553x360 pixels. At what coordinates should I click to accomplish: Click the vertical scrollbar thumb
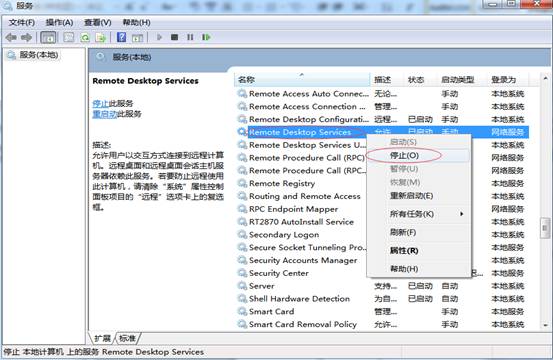[545, 228]
